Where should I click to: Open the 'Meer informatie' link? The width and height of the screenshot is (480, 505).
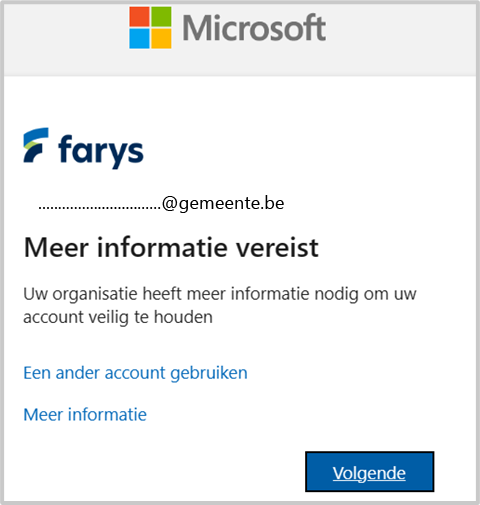coord(85,414)
